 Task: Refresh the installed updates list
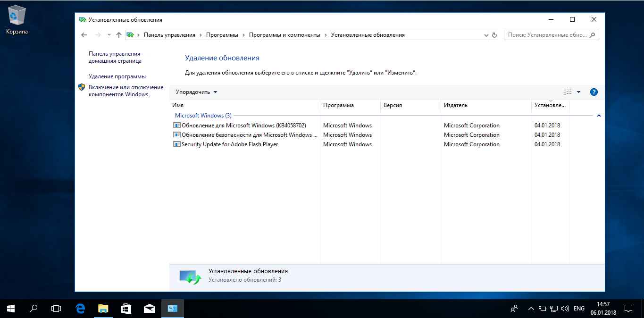tap(494, 35)
